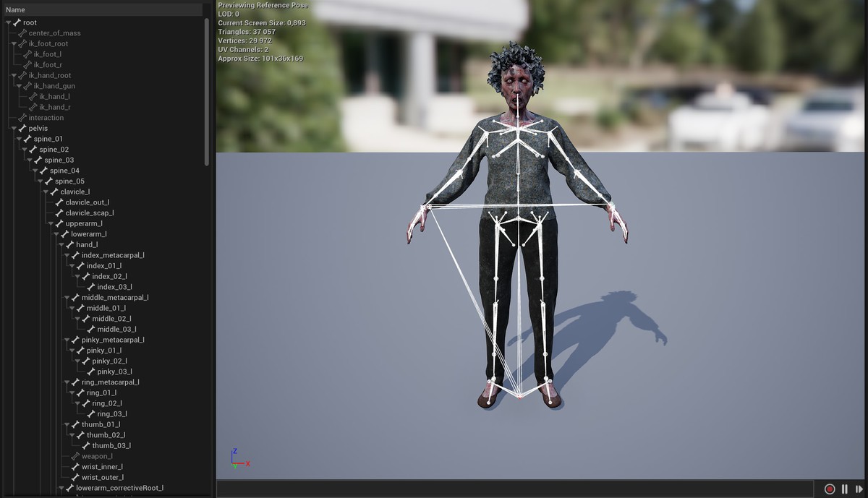
Task: Step forward one frame
Action: tap(859, 489)
